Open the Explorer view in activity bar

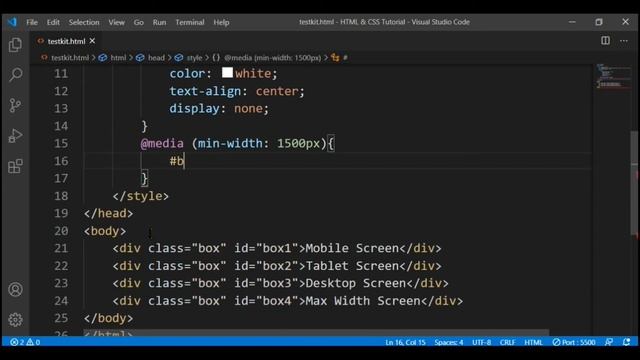tap(16, 44)
